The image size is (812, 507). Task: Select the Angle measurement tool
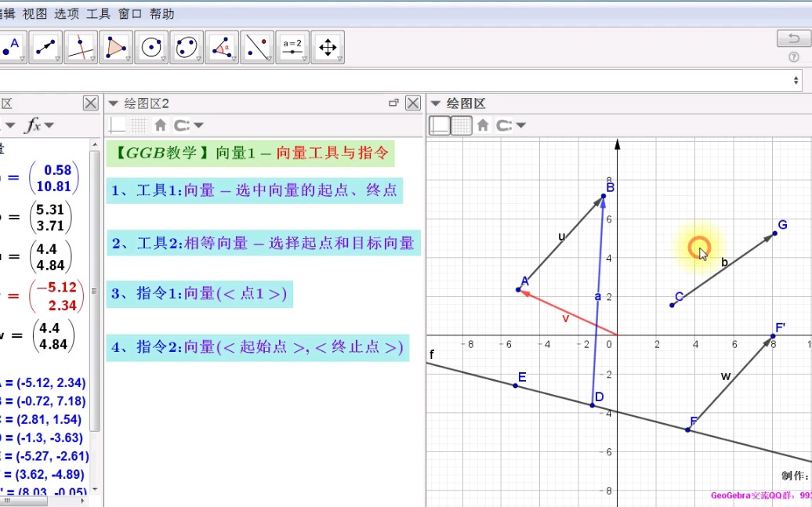click(221, 46)
